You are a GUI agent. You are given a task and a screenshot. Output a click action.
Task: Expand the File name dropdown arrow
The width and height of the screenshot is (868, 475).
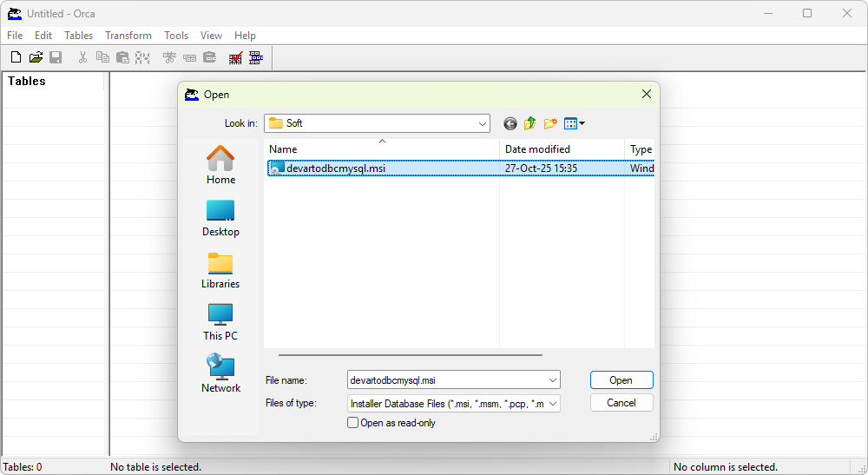coord(552,380)
